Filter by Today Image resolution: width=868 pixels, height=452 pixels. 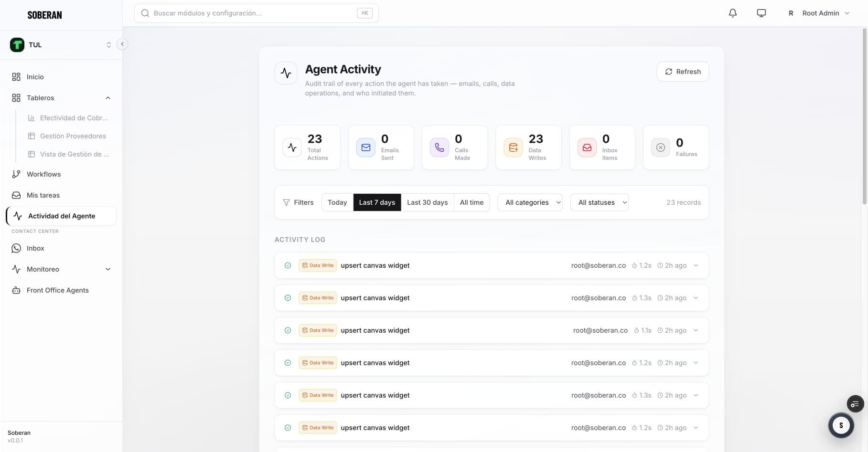point(337,202)
